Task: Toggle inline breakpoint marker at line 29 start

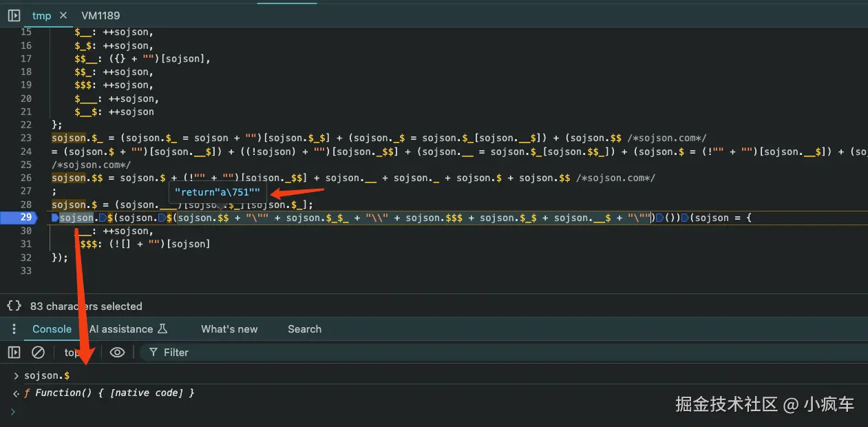Action: 55,218
